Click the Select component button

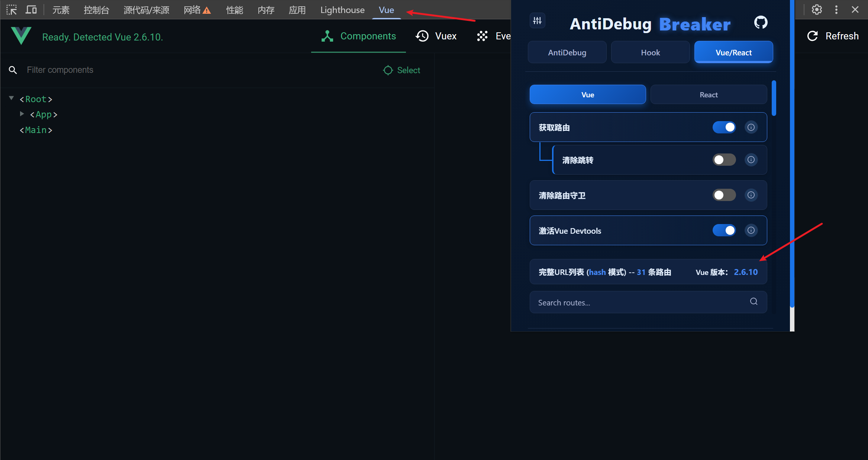point(401,70)
